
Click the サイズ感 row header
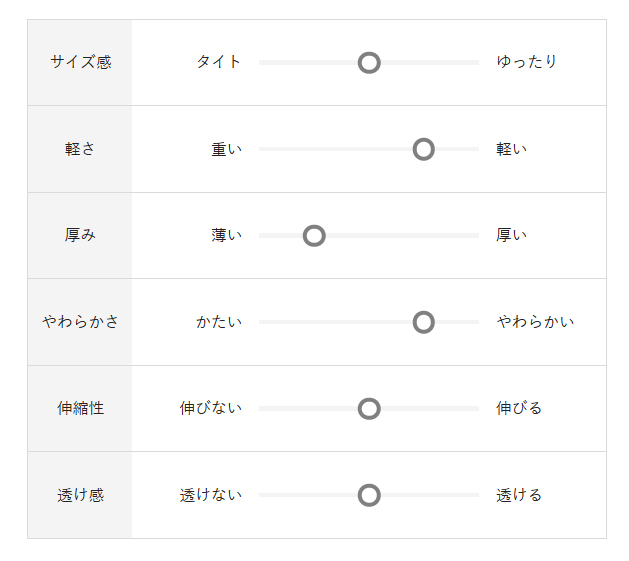pyautogui.click(x=80, y=62)
